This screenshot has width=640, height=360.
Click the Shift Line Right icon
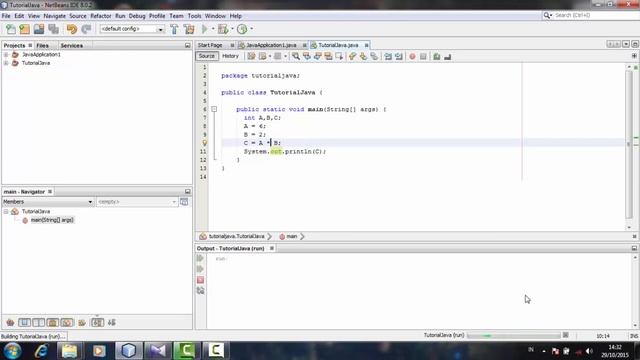click(x=399, y=56)
